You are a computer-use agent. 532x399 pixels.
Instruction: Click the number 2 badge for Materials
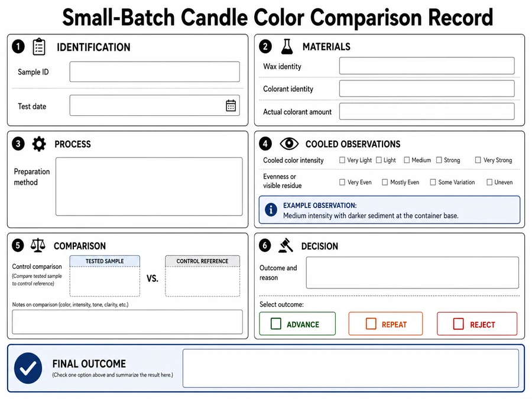point(265,47)
